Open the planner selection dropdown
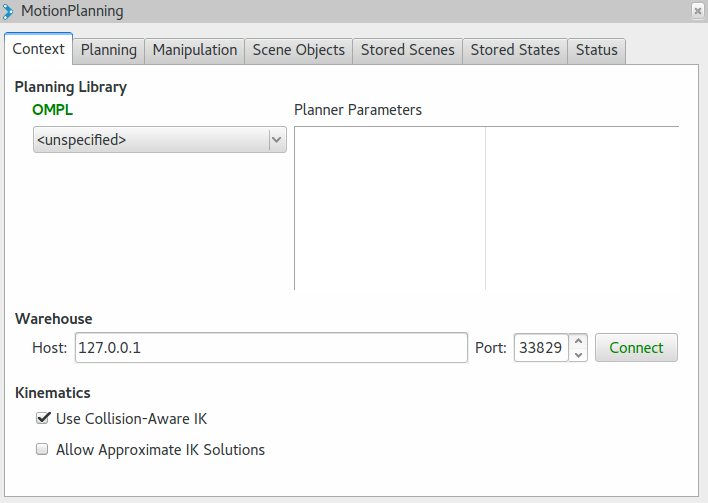Screen dimensions: 708x503 pyautogui.click(x=160, y=140)
